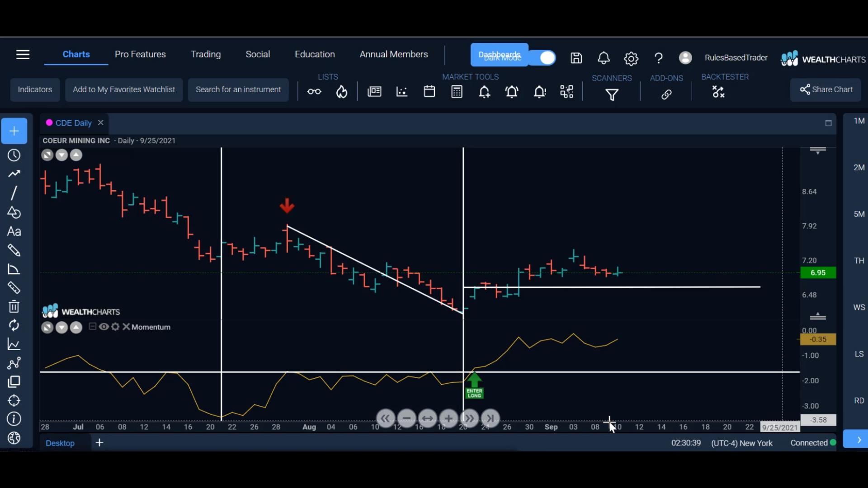Open the Education menu
The width and height of the screenshot is (868, 488).
(x=315, y=54)
